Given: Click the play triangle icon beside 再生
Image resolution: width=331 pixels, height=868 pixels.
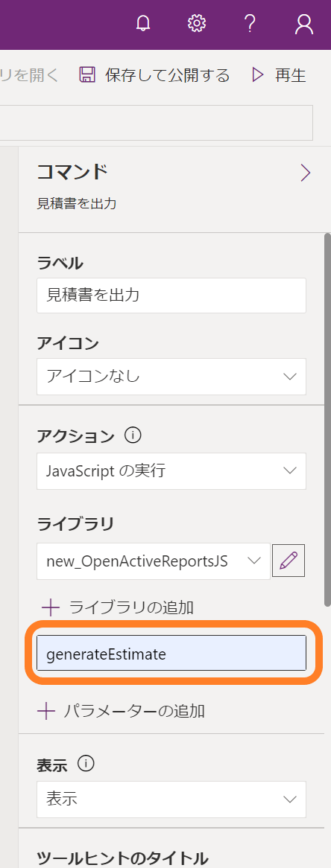Looking at the screenshot, I should tap(258, 74).
